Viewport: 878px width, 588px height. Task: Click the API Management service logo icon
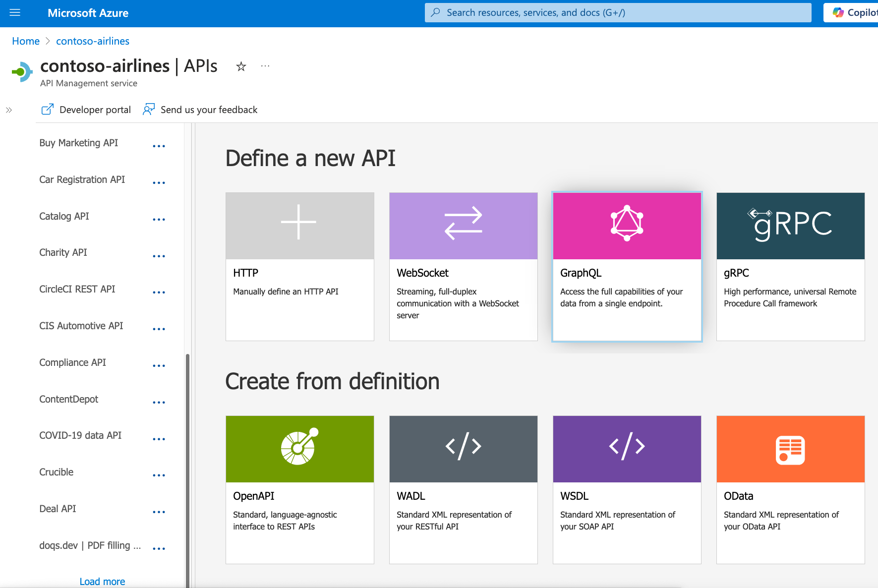[x=22, y=72]
